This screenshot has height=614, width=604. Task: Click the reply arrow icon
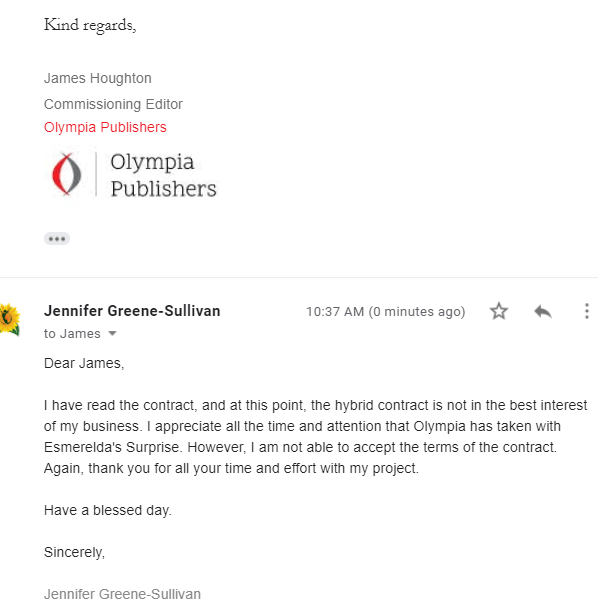point(543,311)
